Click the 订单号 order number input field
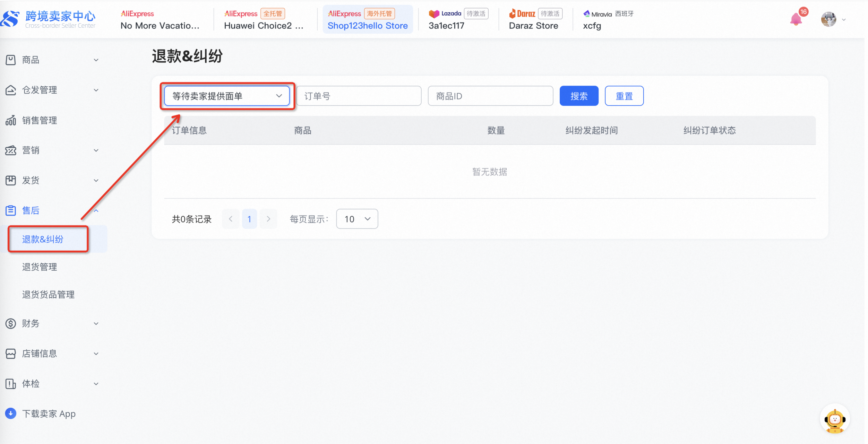The width and height of the screenshot is (868, 444). [x=358, y=96]
